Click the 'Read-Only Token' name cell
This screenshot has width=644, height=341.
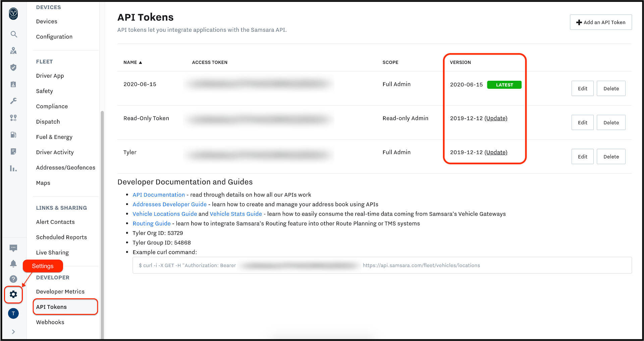(x=146, y=118)
